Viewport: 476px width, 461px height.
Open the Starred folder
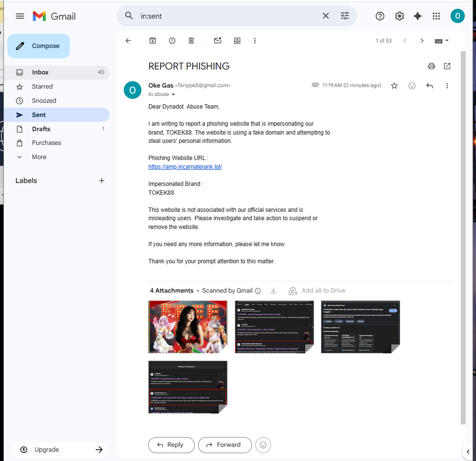(57, 87)
